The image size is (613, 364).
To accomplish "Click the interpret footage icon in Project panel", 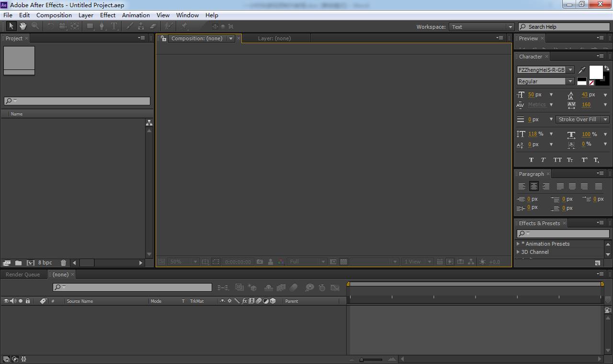I will [x=7, y=263].
